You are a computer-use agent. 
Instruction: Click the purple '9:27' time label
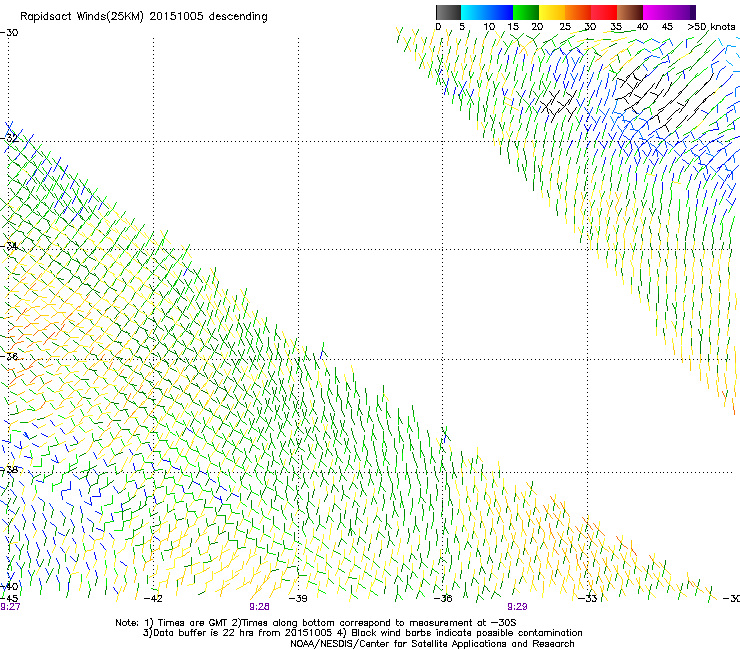(10, 607)
